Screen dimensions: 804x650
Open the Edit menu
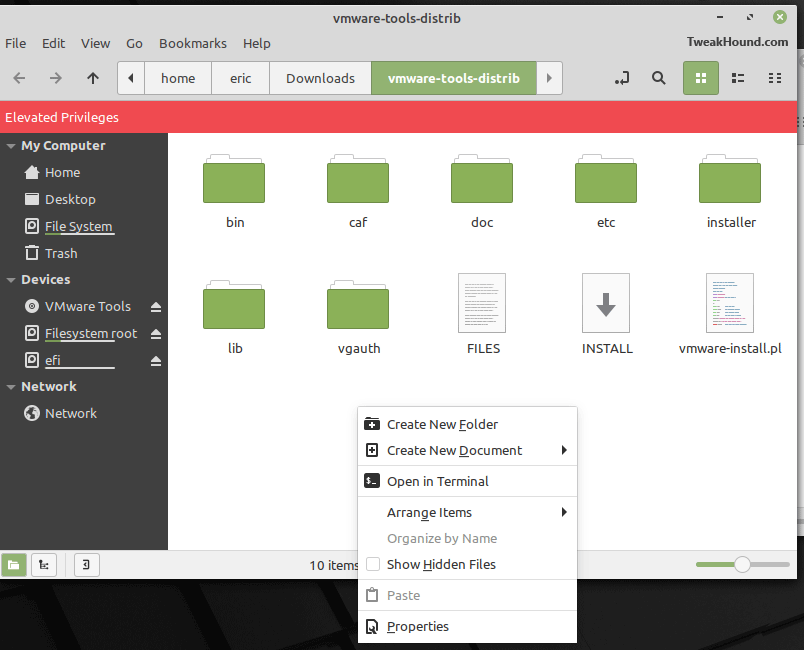(53, 44)
